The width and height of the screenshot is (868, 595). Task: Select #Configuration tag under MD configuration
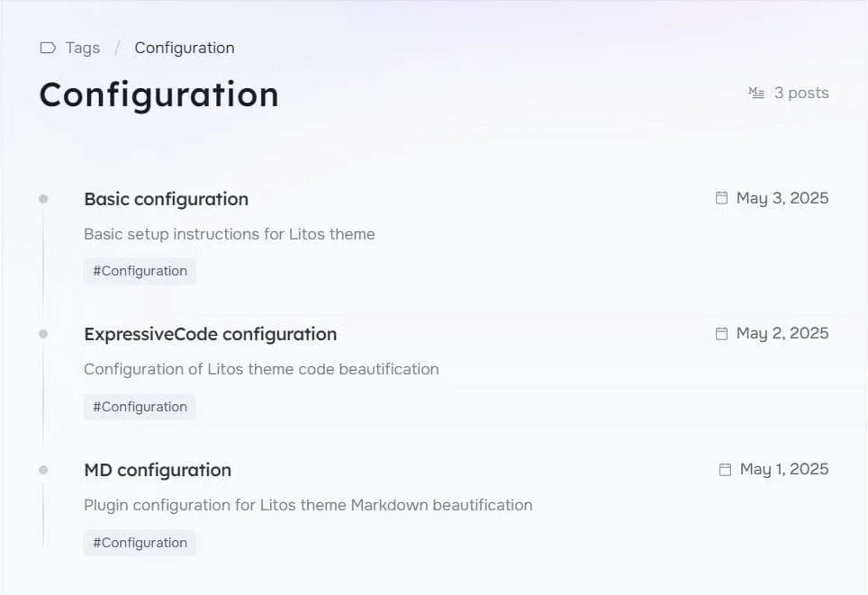pos(140,543)
